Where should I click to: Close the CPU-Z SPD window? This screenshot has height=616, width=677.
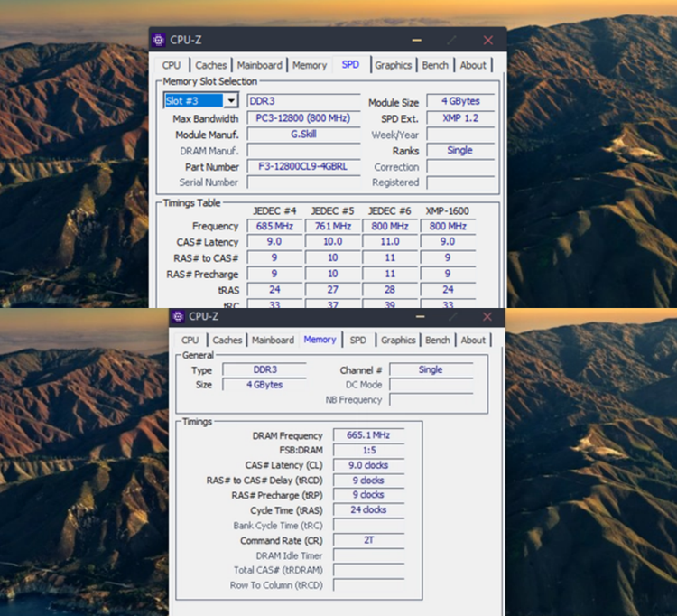pyautogui.click(x=488, y=41)
